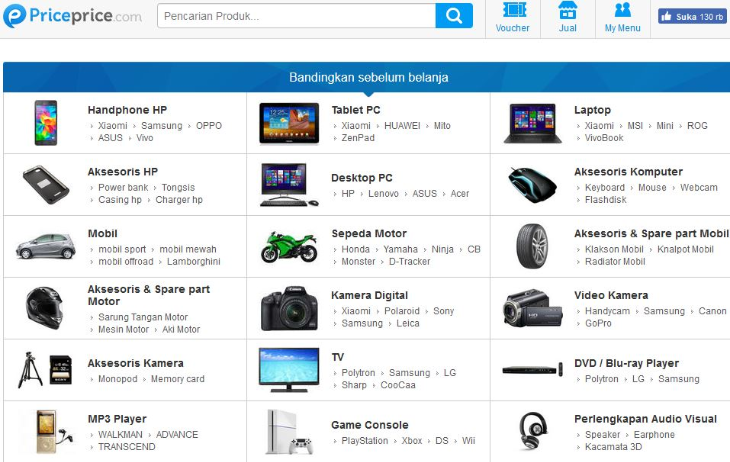Screen dimensions: 730x462
Task: Click the Laptop image
Action: click(x=533, y=123)
